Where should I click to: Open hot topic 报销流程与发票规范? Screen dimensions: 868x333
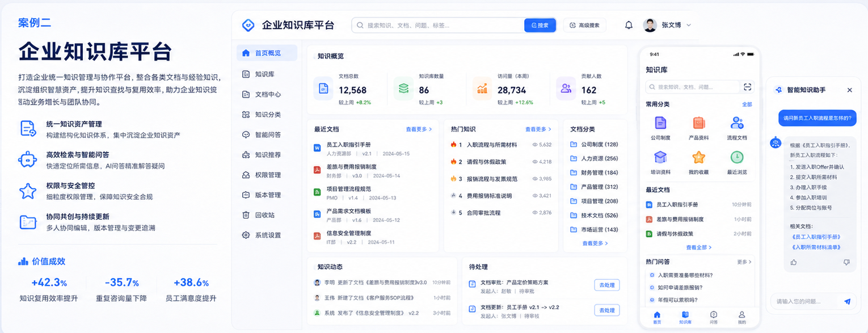pos(491,179)
